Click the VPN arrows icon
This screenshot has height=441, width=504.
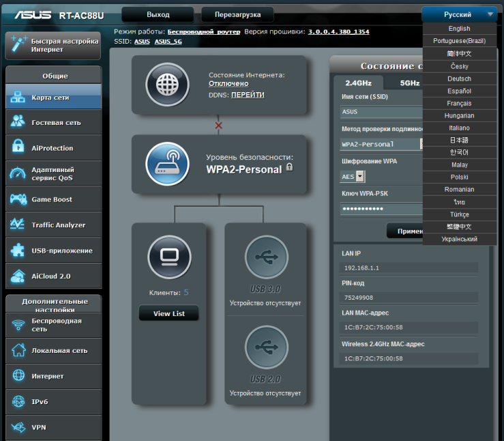pos(18,427)
